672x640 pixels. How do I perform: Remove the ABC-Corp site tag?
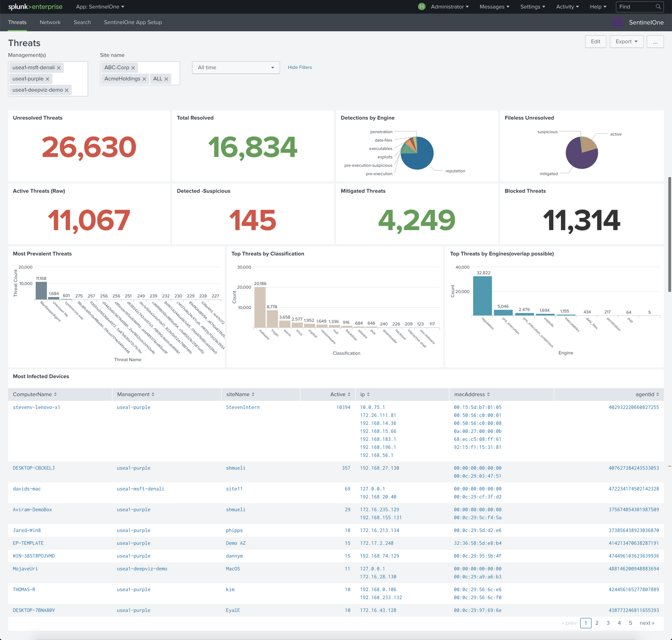[133, 68]
